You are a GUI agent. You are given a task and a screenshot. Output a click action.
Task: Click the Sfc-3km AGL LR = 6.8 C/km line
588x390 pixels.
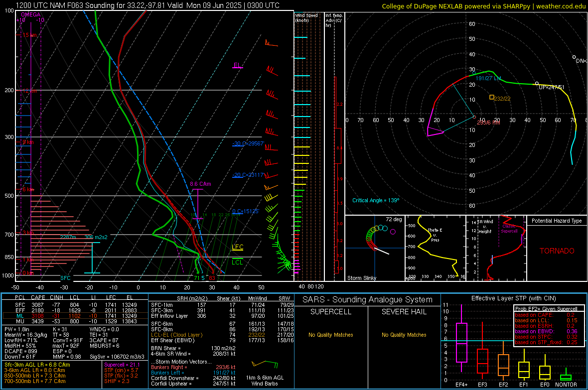[x=37, y=365]
